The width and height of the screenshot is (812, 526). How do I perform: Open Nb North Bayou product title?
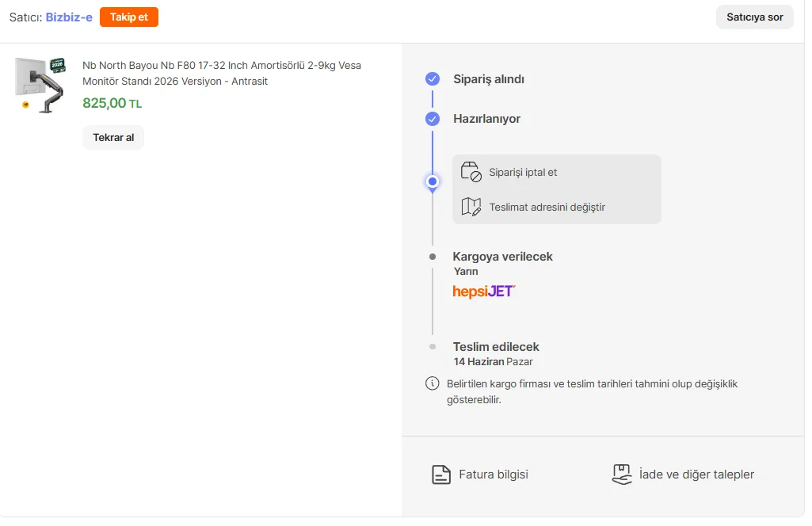coord(222,73)
